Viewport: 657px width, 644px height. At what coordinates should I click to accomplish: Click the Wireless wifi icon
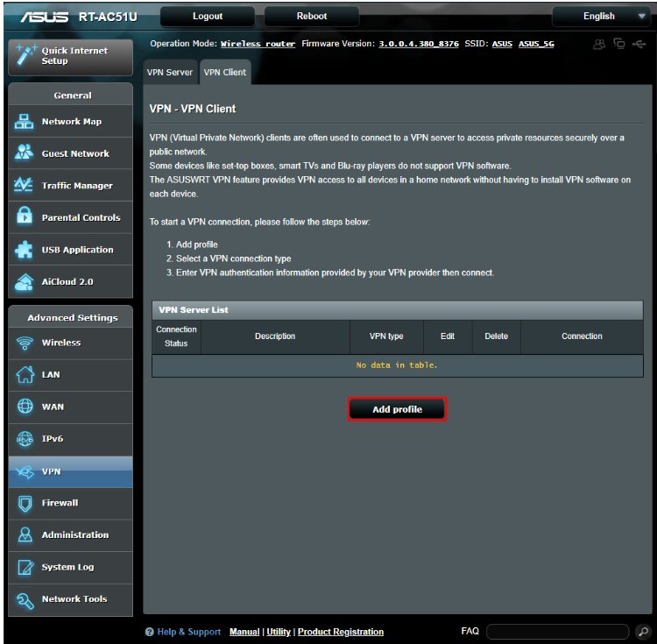click(x=25, y=343)
